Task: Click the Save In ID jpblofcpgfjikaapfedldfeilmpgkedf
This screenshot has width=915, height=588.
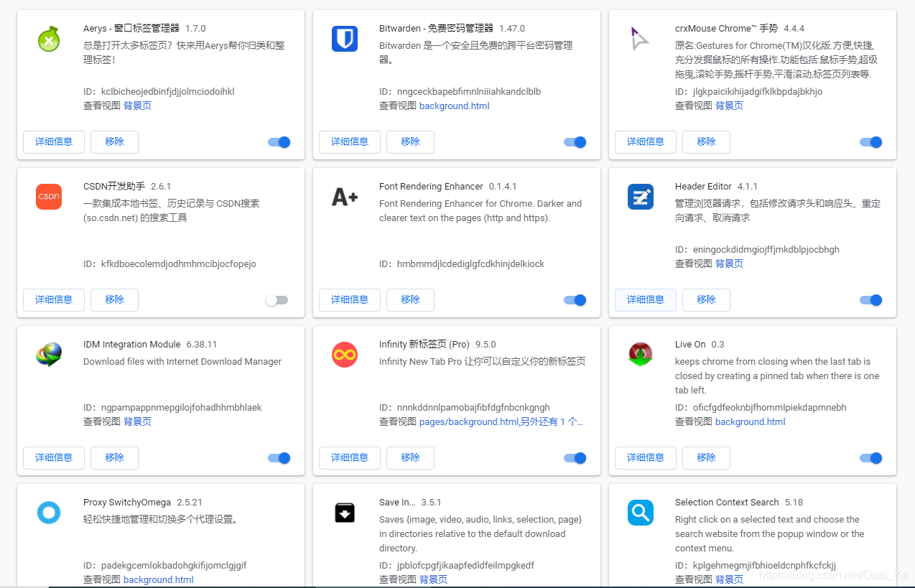Action: click(x=465, y=566)
